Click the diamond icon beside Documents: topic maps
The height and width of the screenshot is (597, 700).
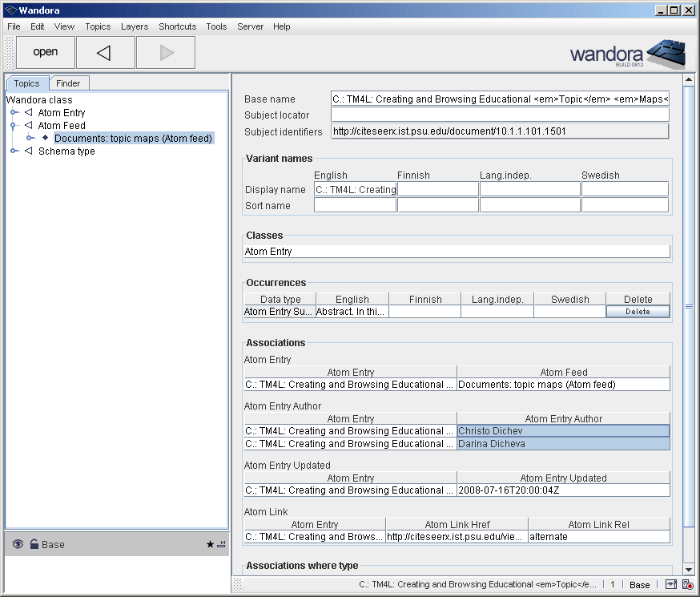(46, 138)
